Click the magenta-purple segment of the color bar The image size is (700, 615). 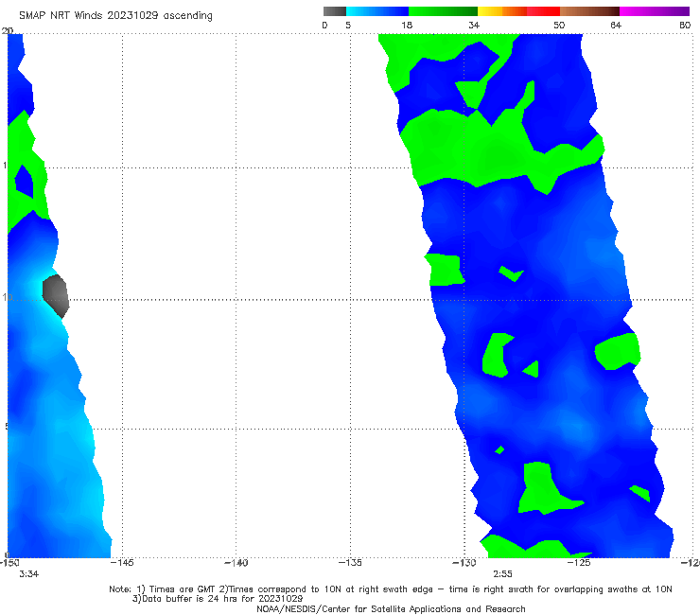[x=655, y=11]
